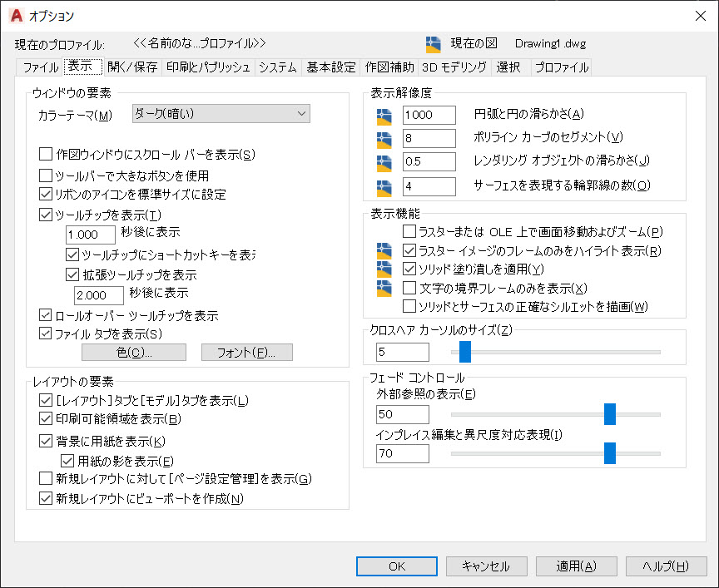Toggle ツールチップにショートカットキーを表示 checkbox
Viewport: 719px width, 588px height.
(x=72, y=254)
